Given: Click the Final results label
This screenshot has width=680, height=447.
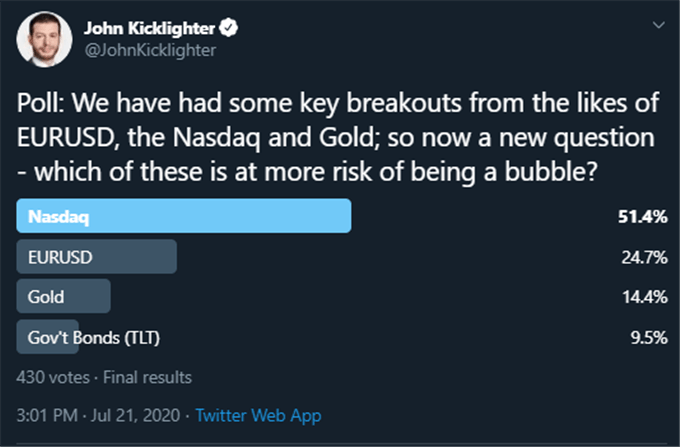Looking at the screenshot, I should tap(147, 377).
